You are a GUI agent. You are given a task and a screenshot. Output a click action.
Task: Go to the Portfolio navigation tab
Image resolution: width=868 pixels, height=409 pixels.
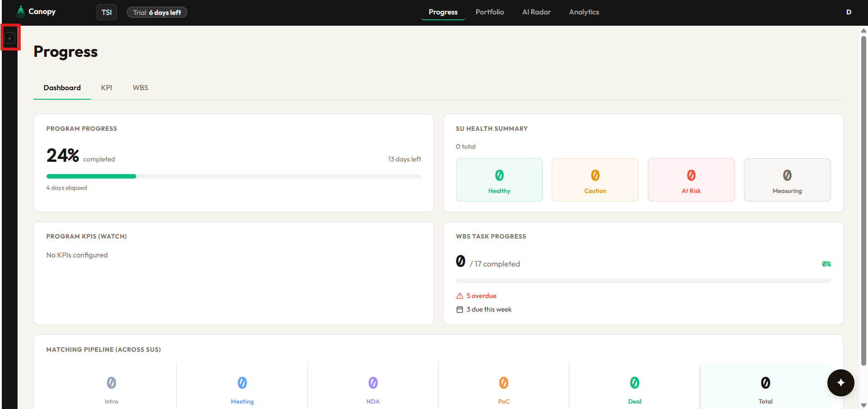tap(489, 12)
